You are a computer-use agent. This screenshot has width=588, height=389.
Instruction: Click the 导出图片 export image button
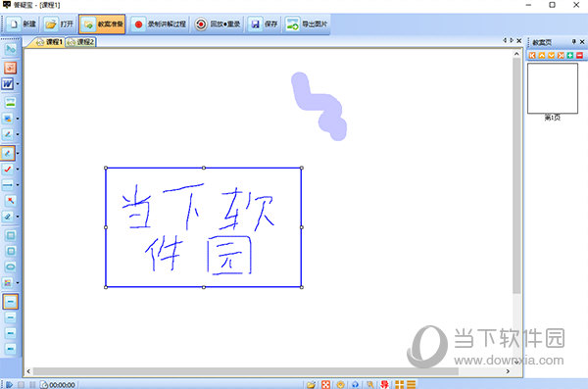(x=307, y=24)
